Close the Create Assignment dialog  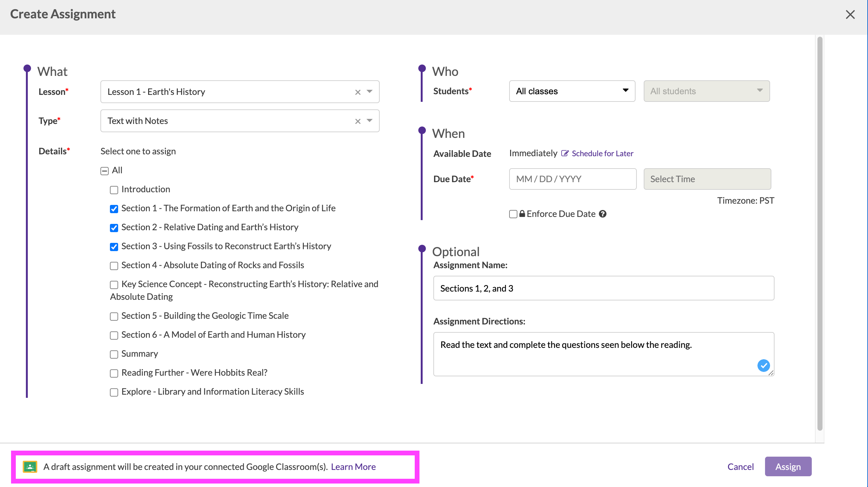click(851, 14)
